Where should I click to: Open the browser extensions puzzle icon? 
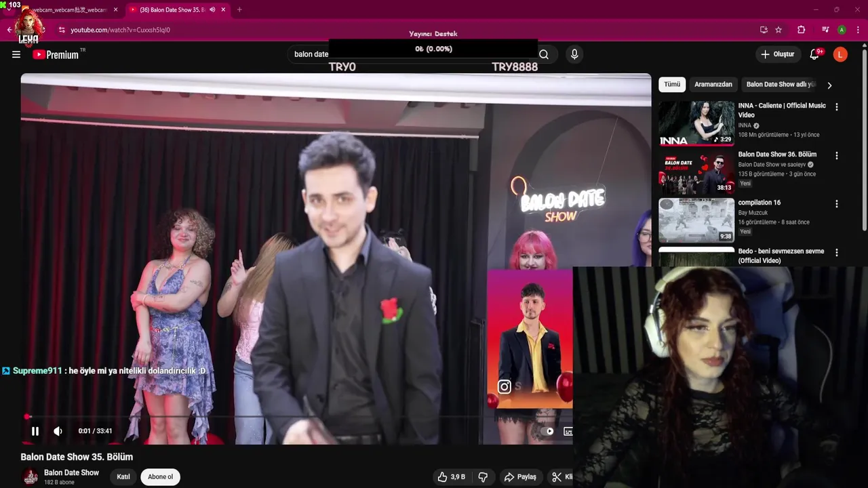[x=801, y=30]
